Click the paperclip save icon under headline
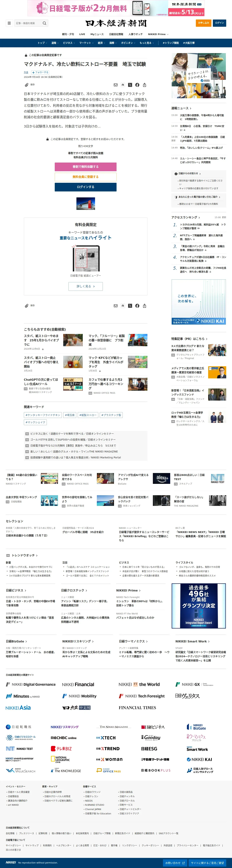This screenshot has width=232, height=868. 26,85
